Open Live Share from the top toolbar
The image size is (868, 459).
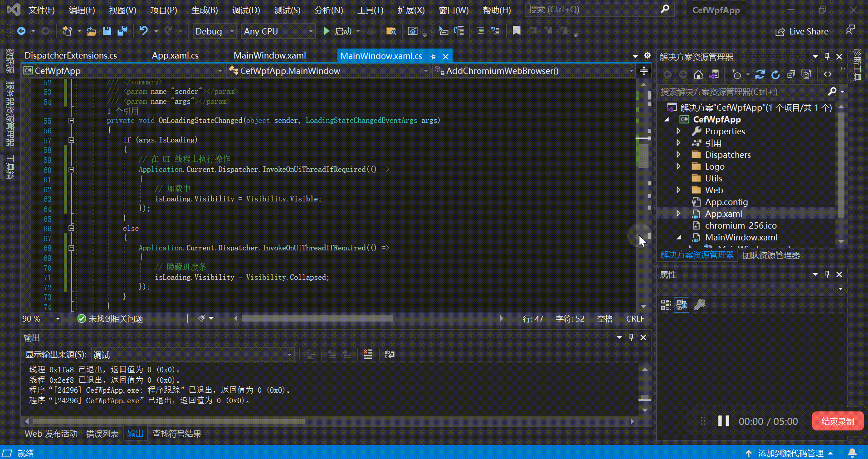pyautogui.click(x=802, y=31)
